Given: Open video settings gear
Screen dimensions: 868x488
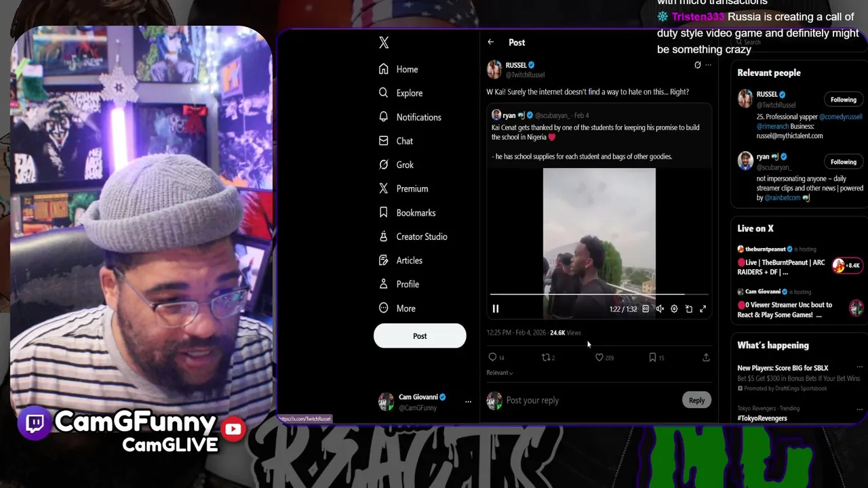Looking at the screenshot, I should pyautogui.click(x=674, y=309).
